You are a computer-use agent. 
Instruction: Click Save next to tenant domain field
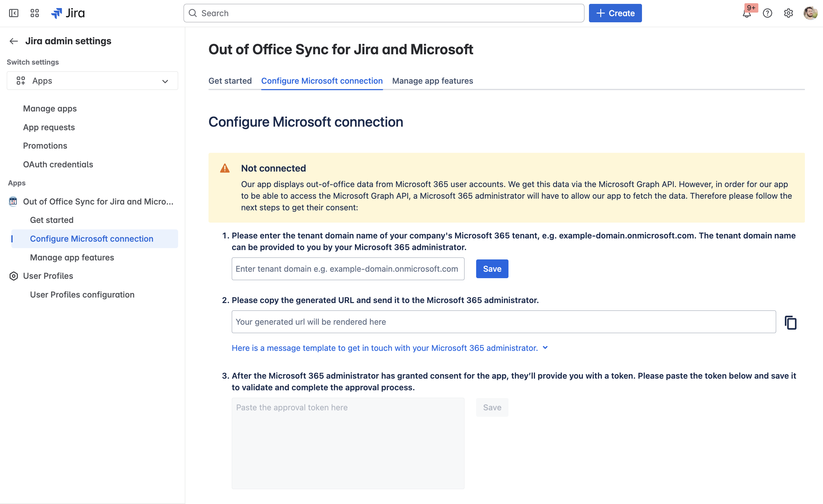coord(492,269)
